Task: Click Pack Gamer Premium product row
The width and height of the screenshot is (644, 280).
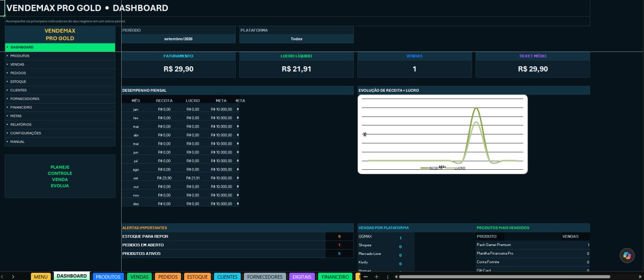Action: coord(533,245)
